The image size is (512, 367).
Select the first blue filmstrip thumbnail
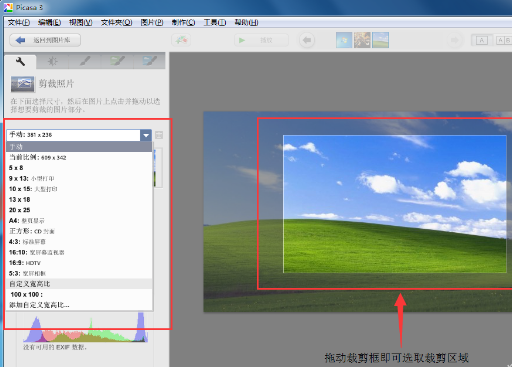point(344,40)
